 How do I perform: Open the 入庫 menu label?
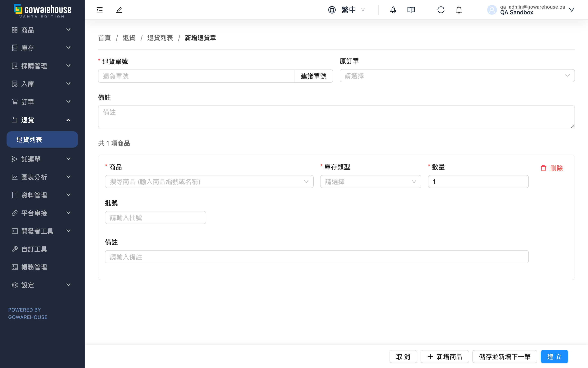pos(27,84)
